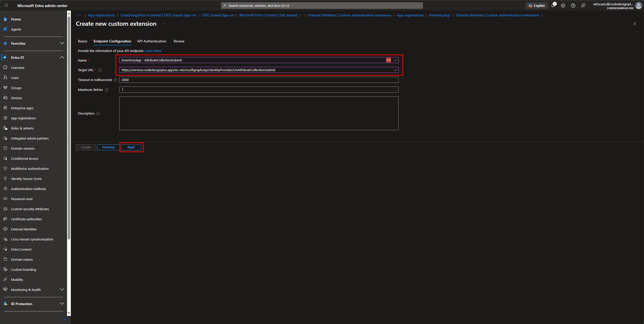Viewport: 644px width, 324px height.
Task: Click the Devices icon in sidebar
Action: [5, 98]
